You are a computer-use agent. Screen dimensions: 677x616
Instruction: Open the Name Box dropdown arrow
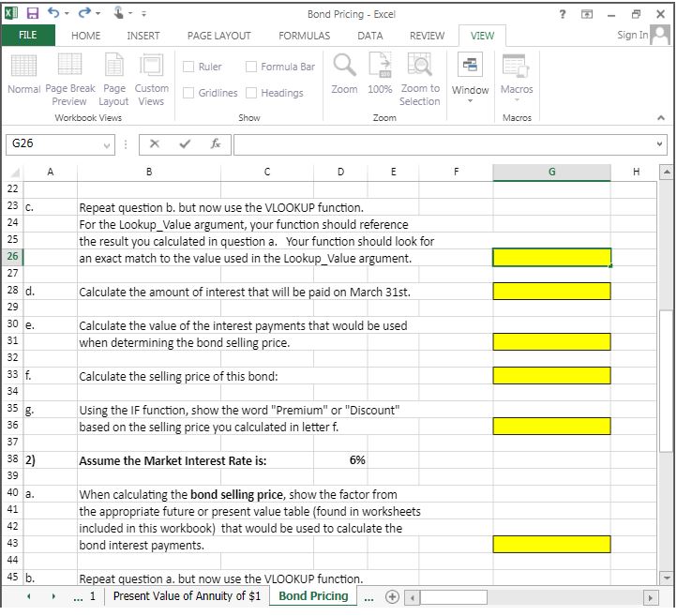coord(107,146)
